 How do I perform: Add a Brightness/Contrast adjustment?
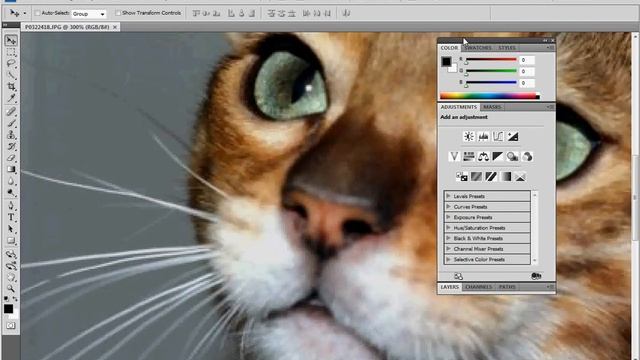pyautogui.click(x=469, y=136)
